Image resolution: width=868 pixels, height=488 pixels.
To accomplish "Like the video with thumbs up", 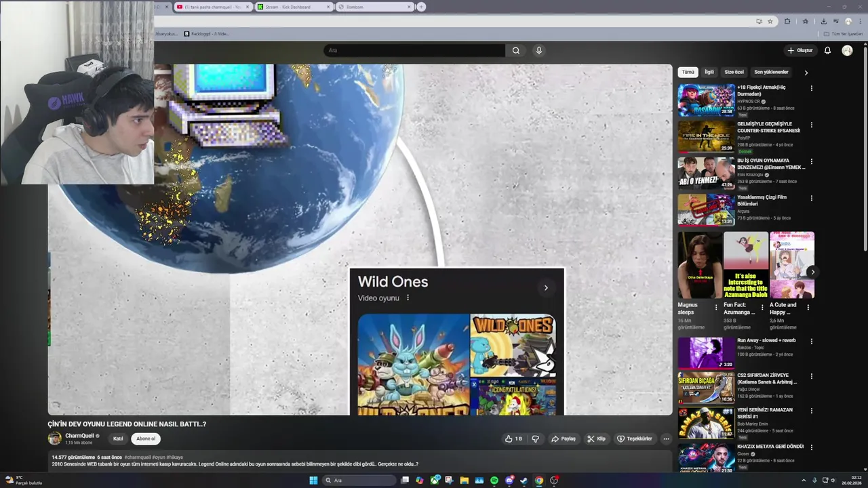I will click(513, 439).
